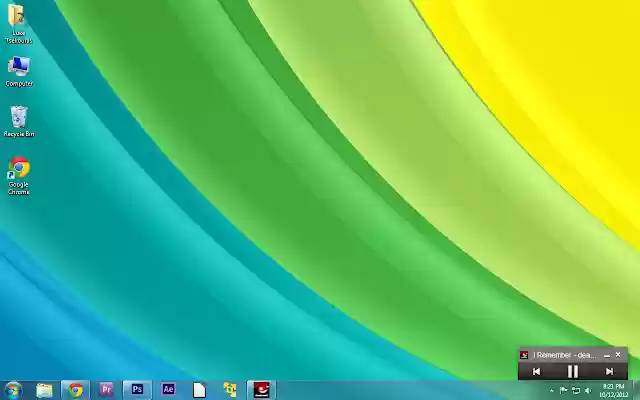Switch to the red music player taskbar button
The height and width of the screenshot is (400, 640).
click(x=262, y=390)
